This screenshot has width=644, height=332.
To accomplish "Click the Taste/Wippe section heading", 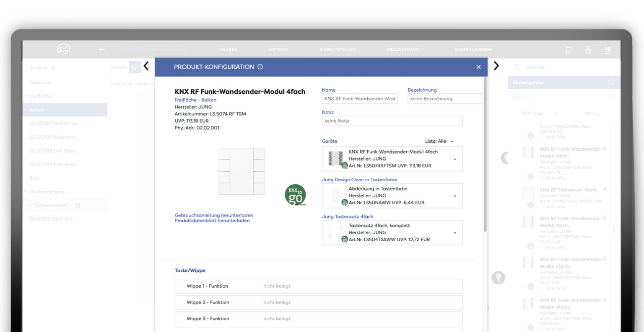I will point(190,270).
